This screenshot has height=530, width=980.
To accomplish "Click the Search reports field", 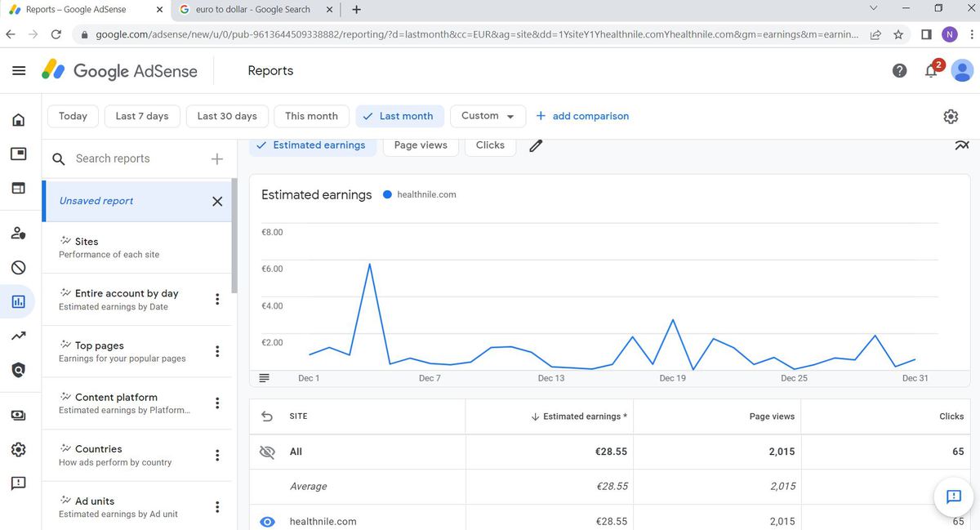I will 137,159.
